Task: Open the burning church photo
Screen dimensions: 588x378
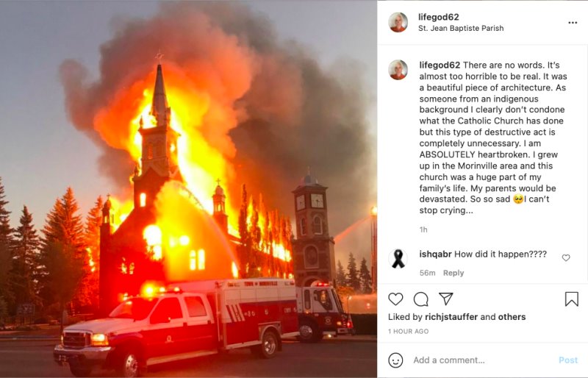Action: point(188,189)
